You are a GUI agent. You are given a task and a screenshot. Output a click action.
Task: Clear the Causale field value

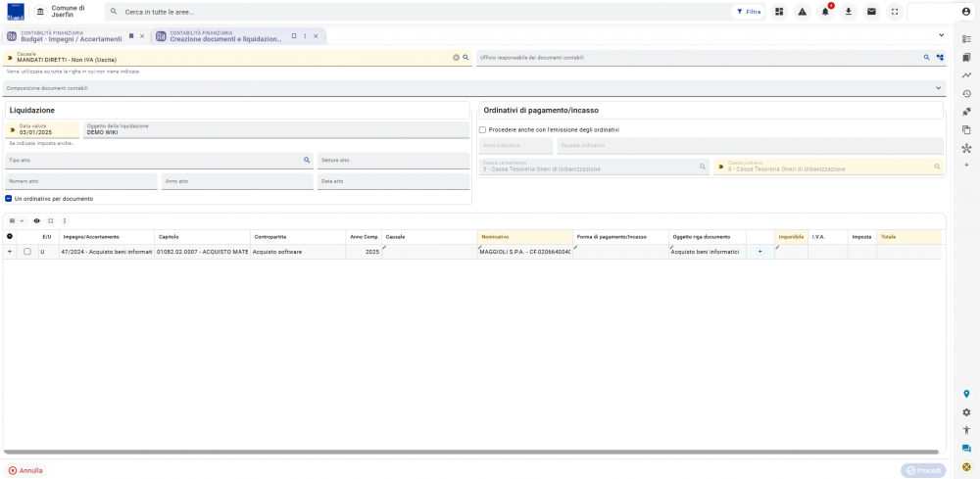coord(457,58)
